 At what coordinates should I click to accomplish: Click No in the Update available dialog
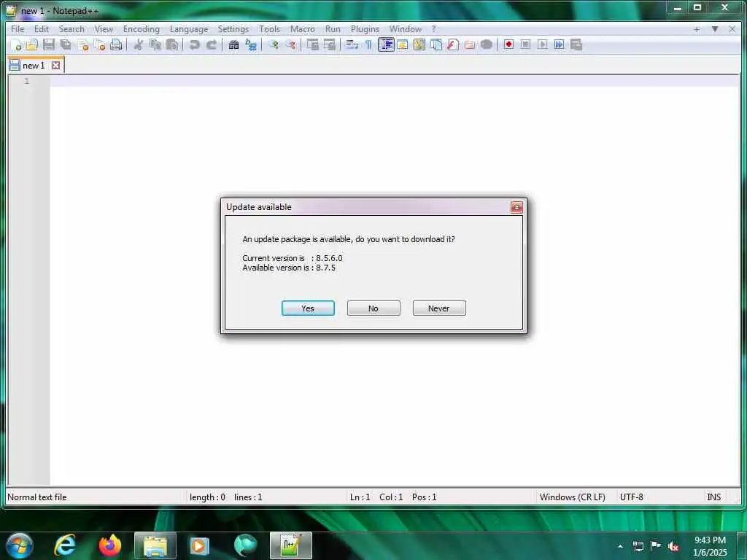tap(373, 308)
